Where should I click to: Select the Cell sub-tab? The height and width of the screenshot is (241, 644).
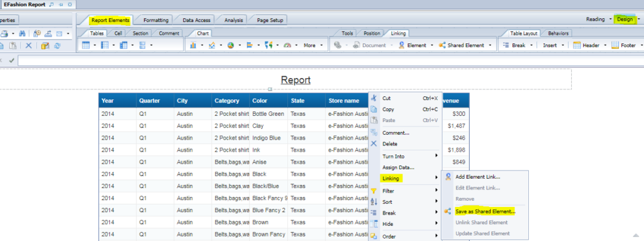click(118, 33)
